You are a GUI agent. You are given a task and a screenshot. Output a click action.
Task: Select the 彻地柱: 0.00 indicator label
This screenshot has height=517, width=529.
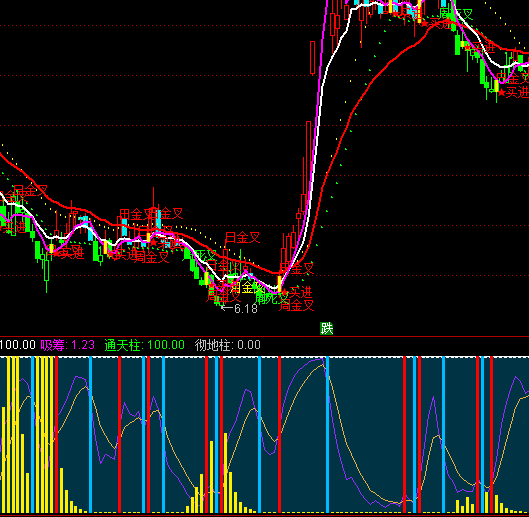click(x=227, y=345)
